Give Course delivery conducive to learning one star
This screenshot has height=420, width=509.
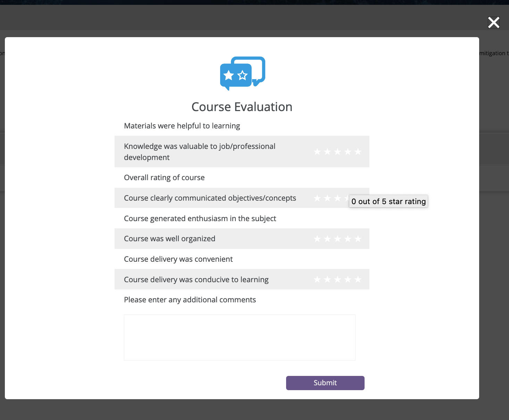tap(317, 279)
